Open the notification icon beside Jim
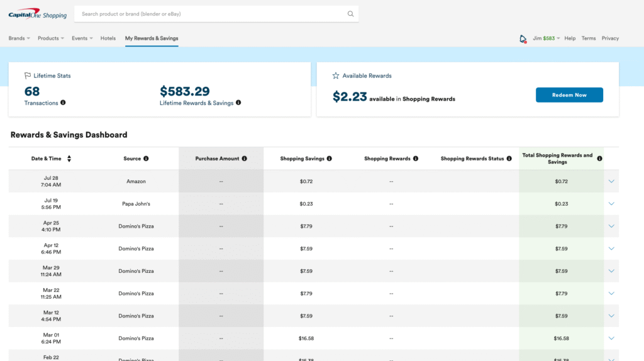Viewport: 644px width, 361px height. [523, 39]
